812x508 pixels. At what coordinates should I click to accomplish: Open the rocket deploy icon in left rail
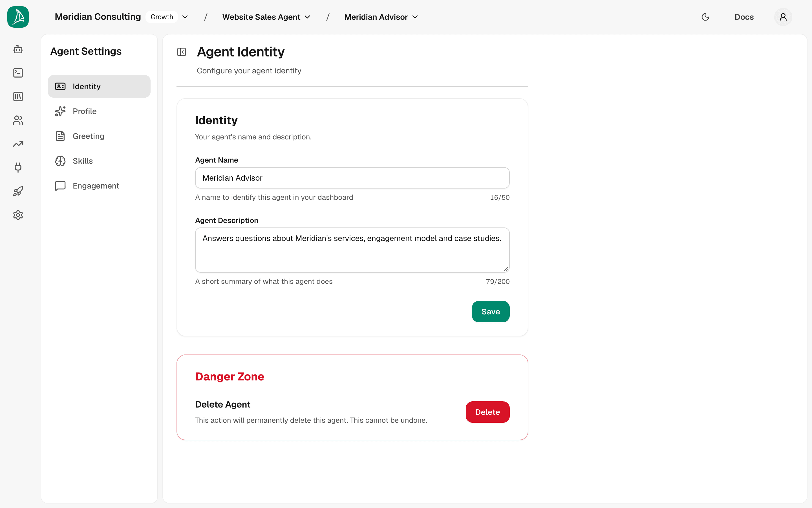18,192
